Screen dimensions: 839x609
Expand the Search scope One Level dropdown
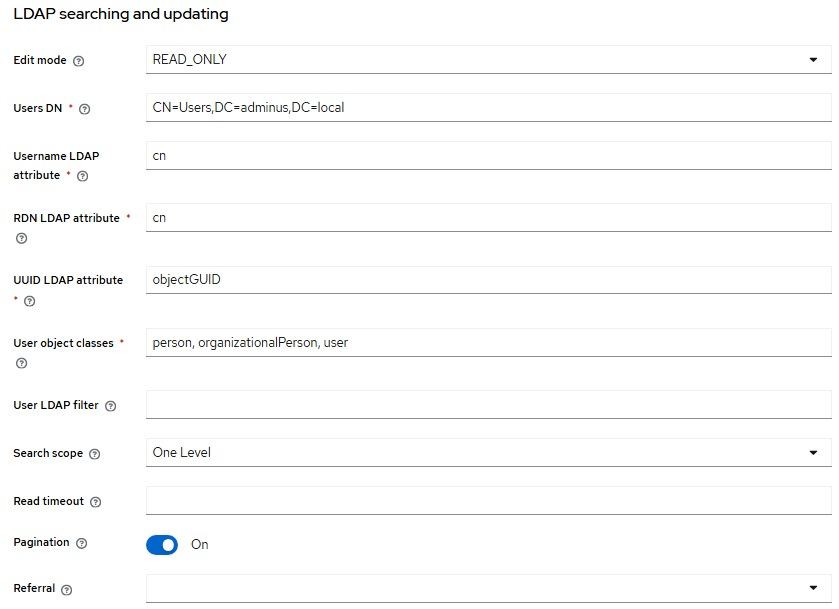pos(489,453)
